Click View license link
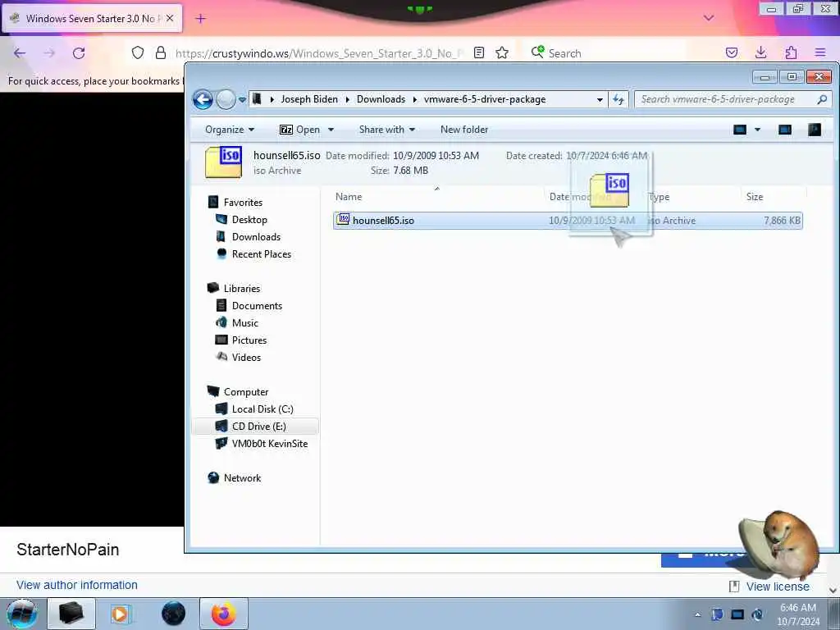 tap(778, 587)
